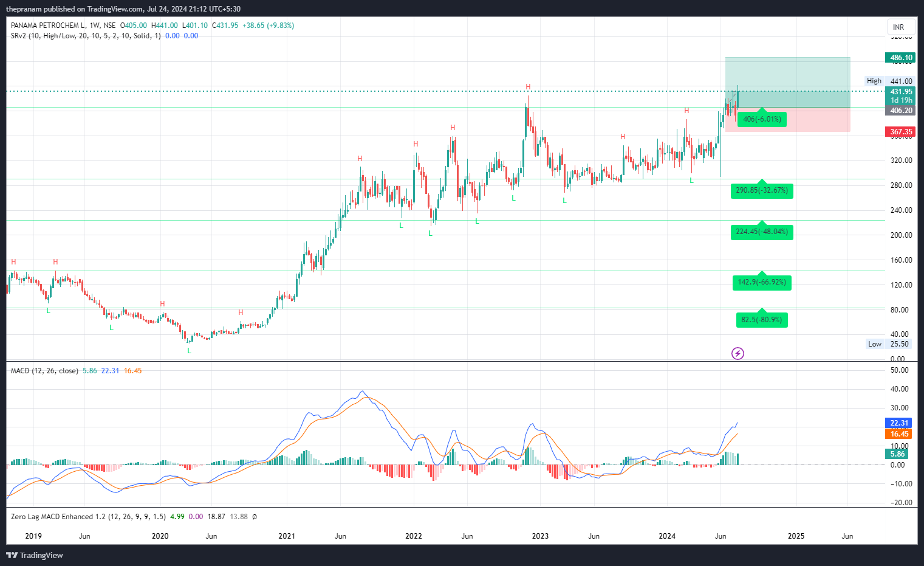924x566 pixels.
Task: Click the 2019 label on time axis
Action: pyautogui.click(x=33, y=536)
